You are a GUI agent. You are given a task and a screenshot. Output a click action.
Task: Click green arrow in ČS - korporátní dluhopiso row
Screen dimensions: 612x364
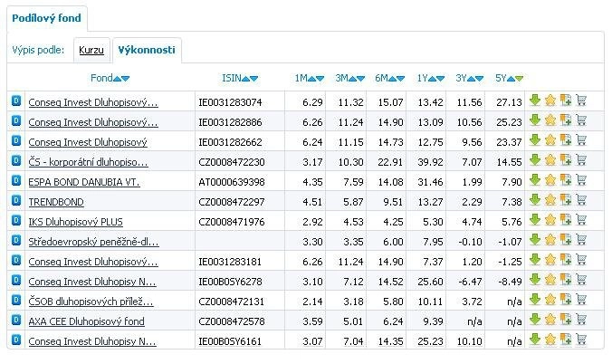[x=535, y=160]
